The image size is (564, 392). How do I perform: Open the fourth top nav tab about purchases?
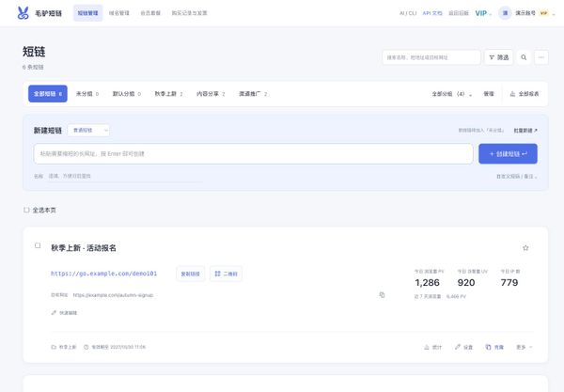coord(189,13)
